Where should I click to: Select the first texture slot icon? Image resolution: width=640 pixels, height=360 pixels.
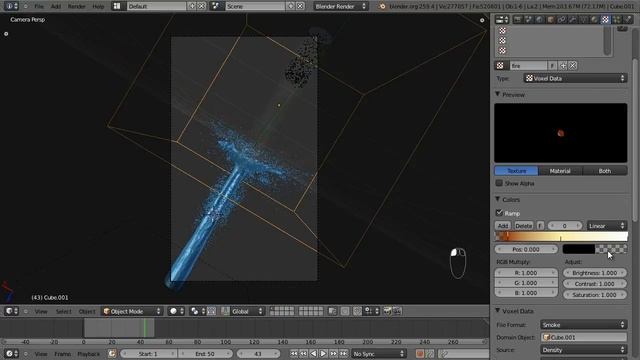click(x=502, y=31)
